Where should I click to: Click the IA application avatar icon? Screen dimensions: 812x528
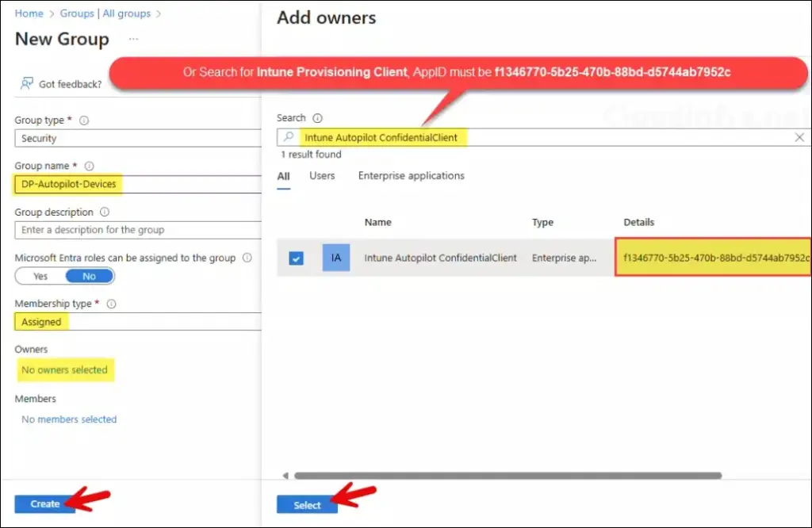coord(336,258)
